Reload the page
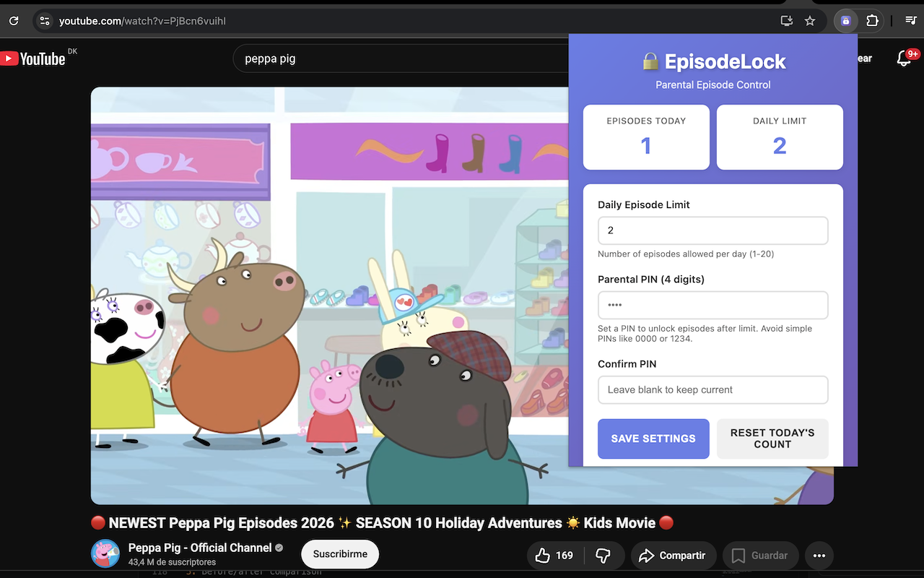This screenshot has width=924, height=578. click(13, 21)
